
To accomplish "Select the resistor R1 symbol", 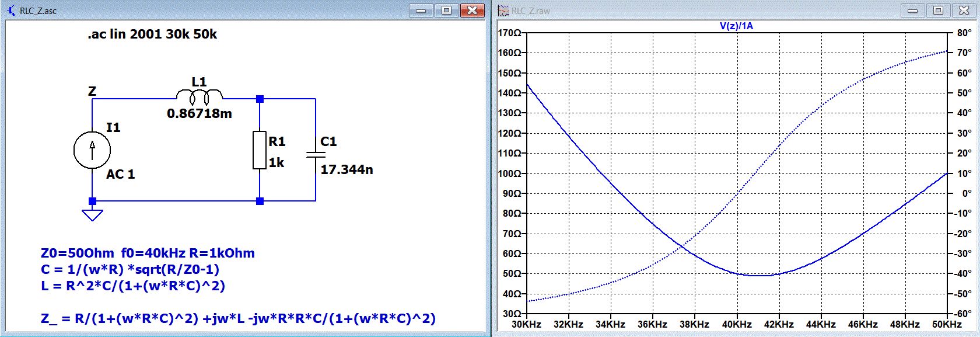I will (x=260, y=150).
